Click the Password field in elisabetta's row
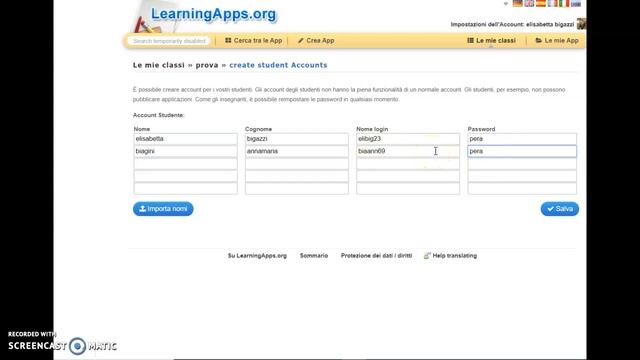 click(x=522, y=139)
